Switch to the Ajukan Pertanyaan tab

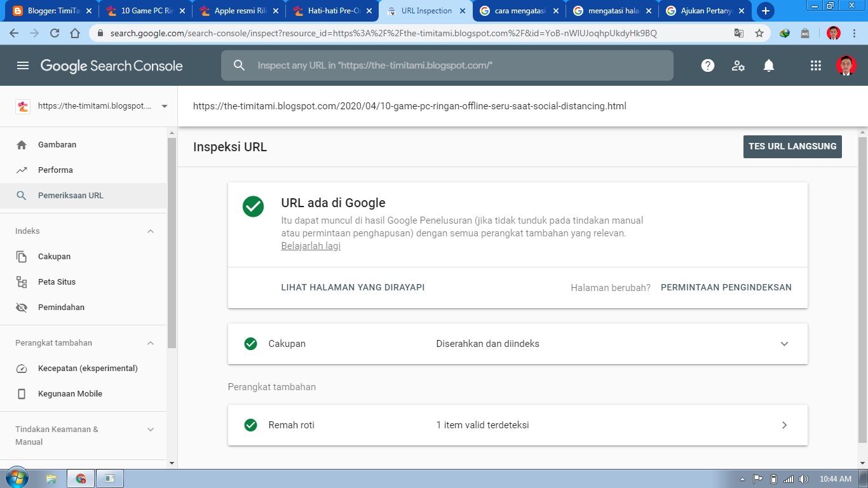tap(705, 11)
